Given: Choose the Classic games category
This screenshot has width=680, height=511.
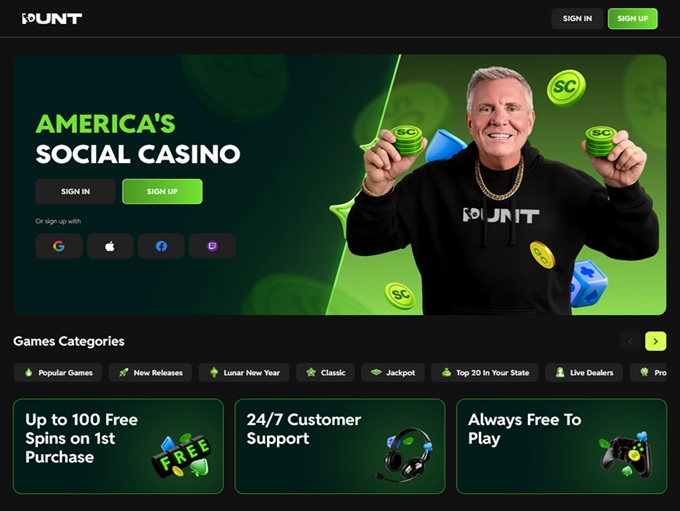Looking at the screenshot, I should pos(325,373).
